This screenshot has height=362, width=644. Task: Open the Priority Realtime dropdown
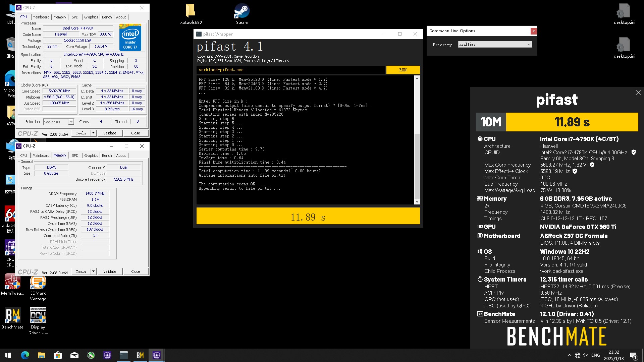(x=495, y=44)
